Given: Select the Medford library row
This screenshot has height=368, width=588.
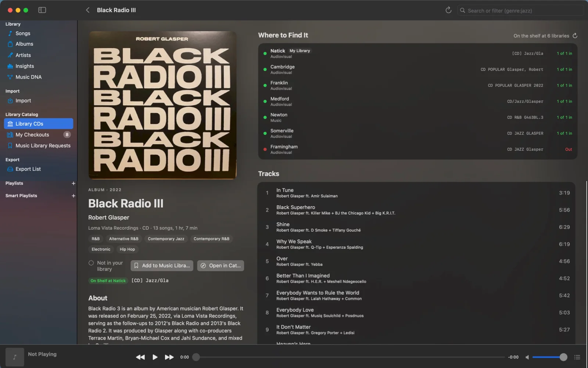Looking at the screenshot, I should coord(417,102).
